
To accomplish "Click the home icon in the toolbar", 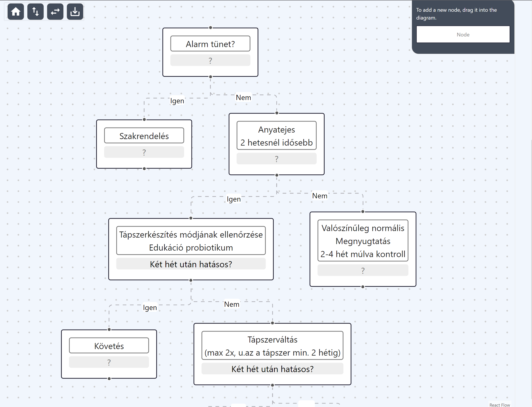I will tap(16, 12).
